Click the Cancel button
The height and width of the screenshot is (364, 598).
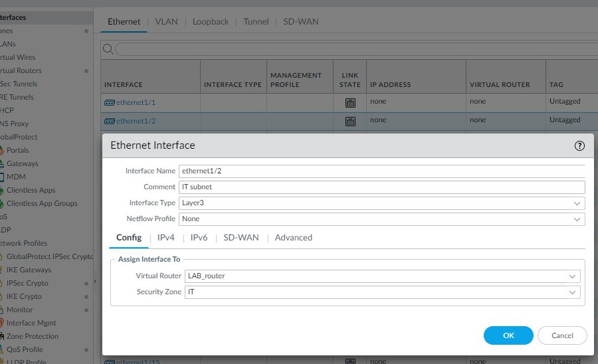[x=562, y=335]
